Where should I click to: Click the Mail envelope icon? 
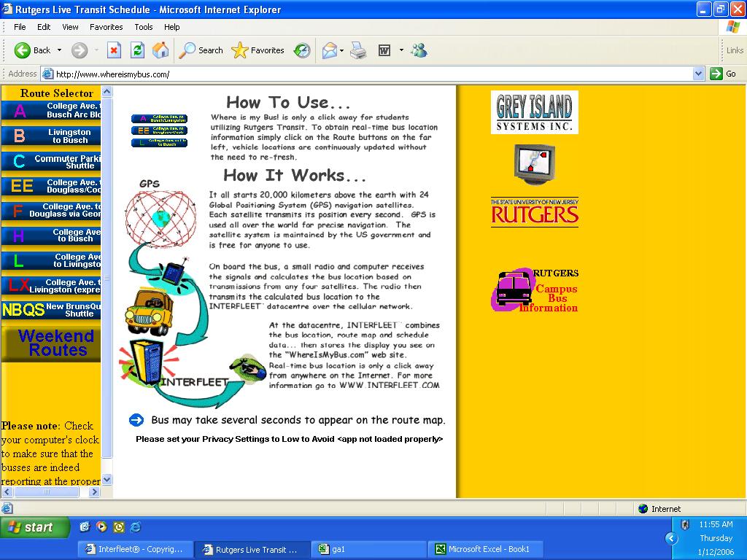point(329,50)
